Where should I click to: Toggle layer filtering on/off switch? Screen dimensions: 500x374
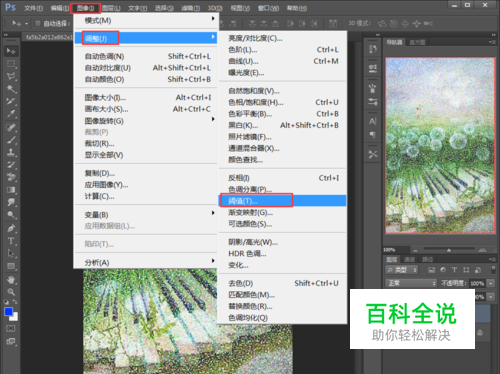pyautogui.click(x=493, y=270)
